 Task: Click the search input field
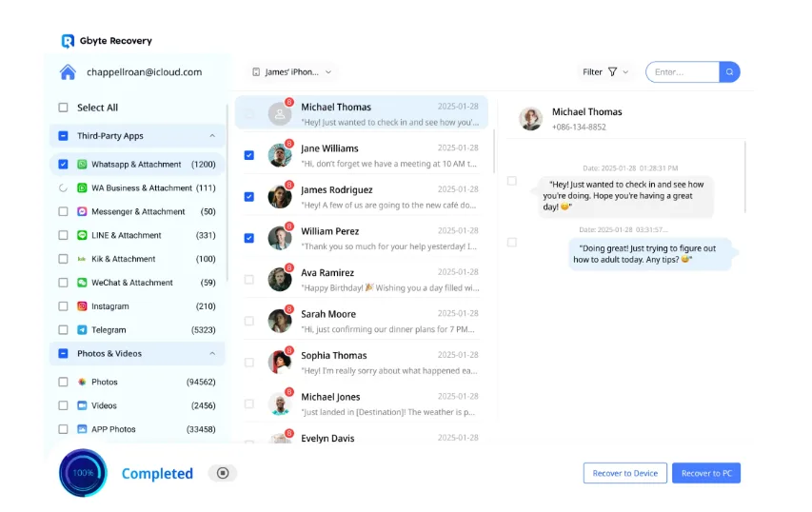pyautogui.click(x=683, y=72)
